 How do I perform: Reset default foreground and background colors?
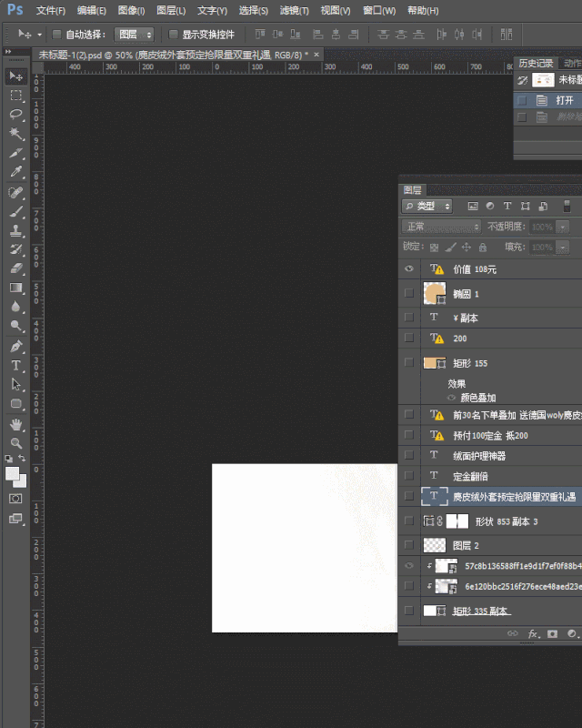[8, 459]
